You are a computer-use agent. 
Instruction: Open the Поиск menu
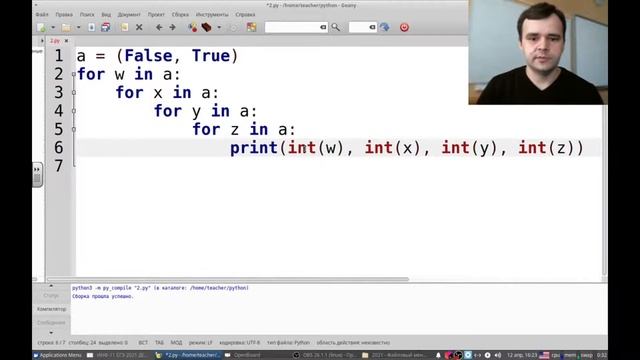87,14
